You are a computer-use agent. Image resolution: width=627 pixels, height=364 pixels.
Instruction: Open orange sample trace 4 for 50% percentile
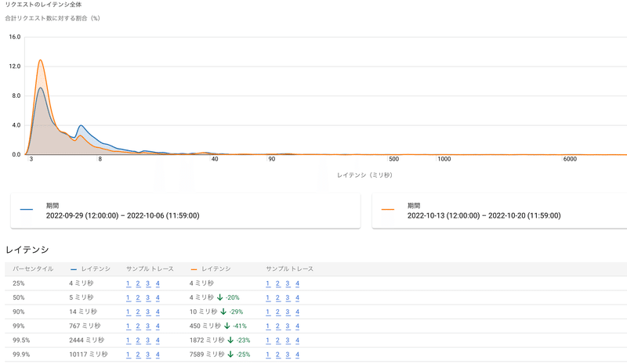click(297, 297)
